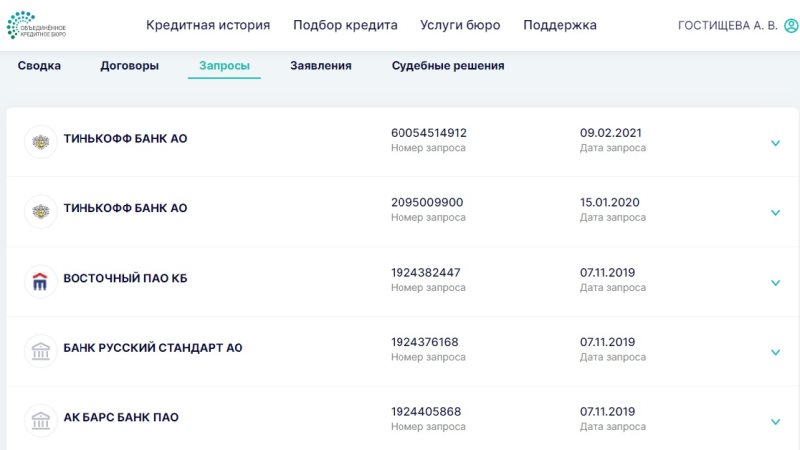Click the Восточный ПАО КБ logo icon
The width and height of the screenshot is (800, 450).
(41, 281)
